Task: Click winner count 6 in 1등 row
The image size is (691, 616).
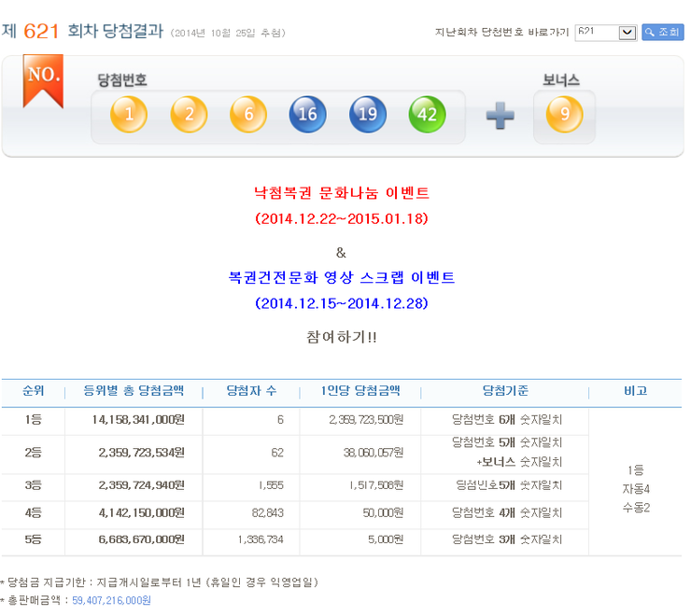Action: click(x=280, y=419)
